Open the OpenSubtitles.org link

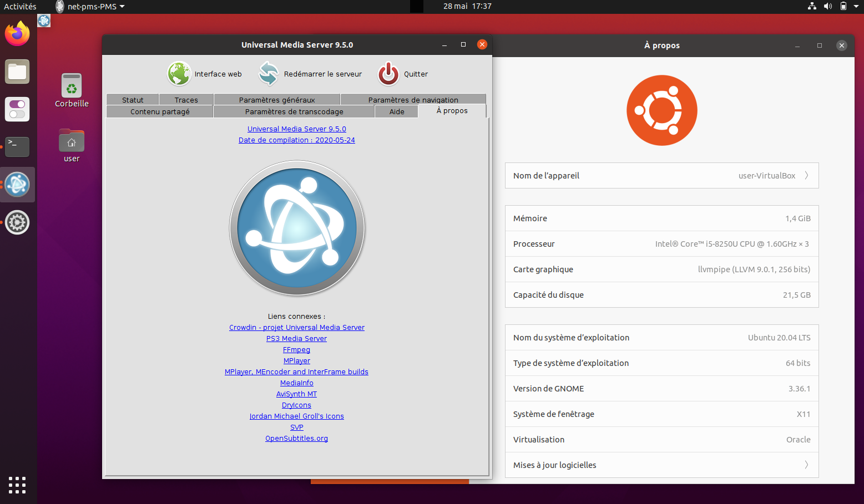pos(296,439)
